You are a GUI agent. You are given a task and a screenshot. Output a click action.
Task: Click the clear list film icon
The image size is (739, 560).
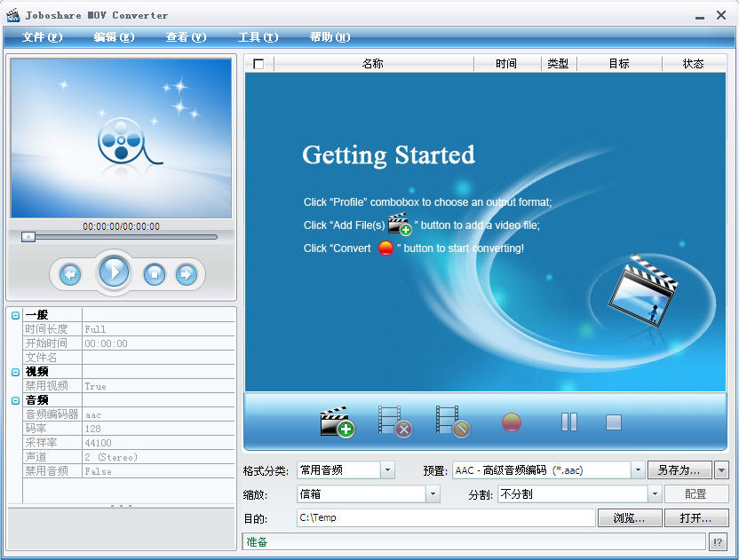click(452, 422)
